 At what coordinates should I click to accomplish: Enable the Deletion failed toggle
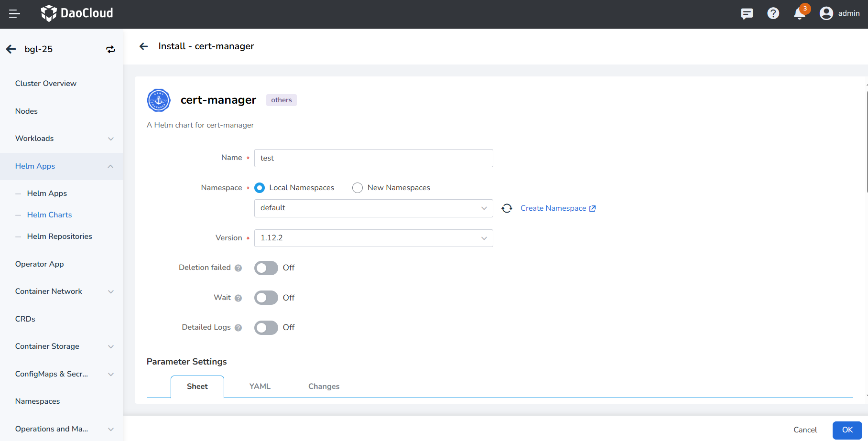pyautogui.click(x=266, y=268)
